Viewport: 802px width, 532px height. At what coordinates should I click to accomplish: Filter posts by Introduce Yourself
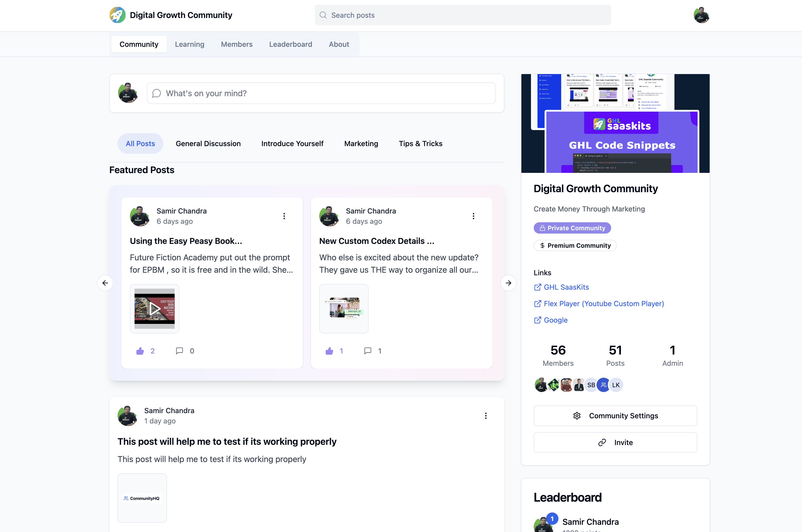pyautogui.click(x=292, y=144)
